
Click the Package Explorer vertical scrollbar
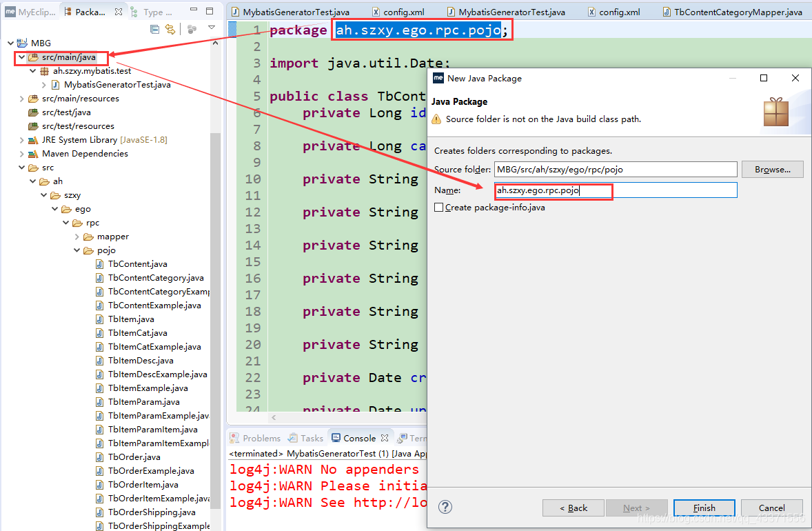[216, 320]
